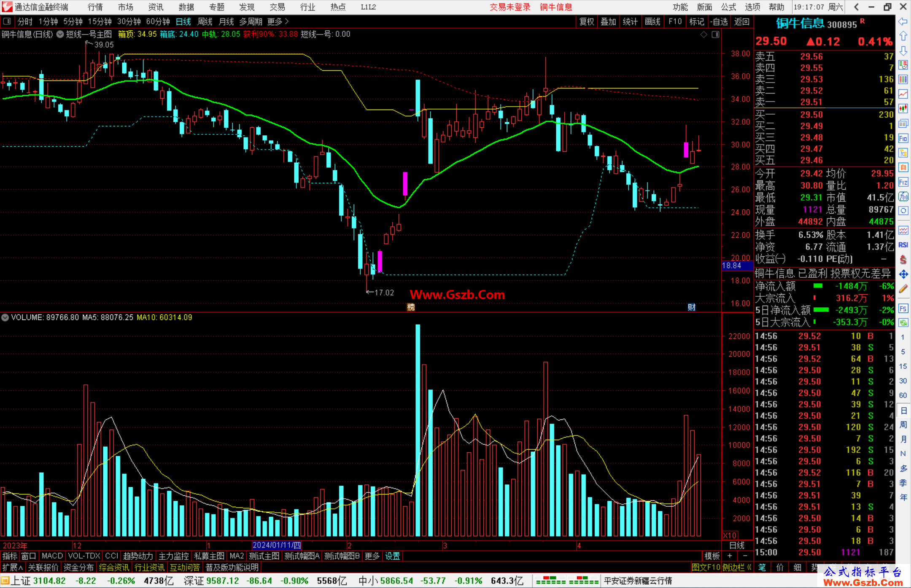Screen dimensions: 911x588
Task: Expand the 更多 indicator tabs
Action: 372,556
